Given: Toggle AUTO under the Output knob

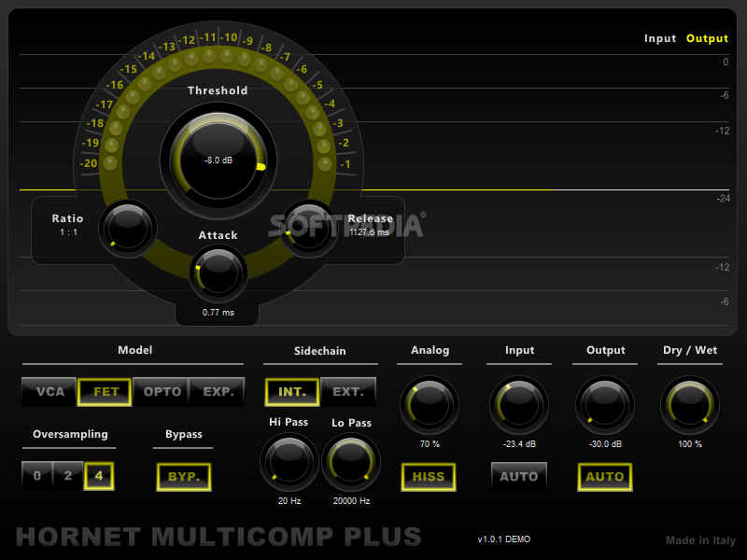Looking at the screenshot, I should pos(605,477).
